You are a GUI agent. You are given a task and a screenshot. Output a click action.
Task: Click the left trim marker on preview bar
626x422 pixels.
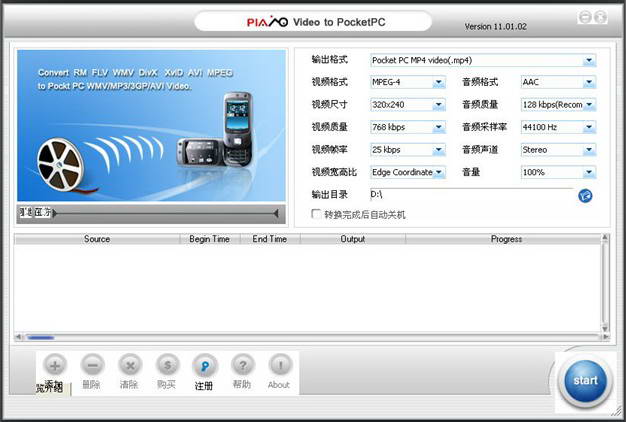point(54,214)
